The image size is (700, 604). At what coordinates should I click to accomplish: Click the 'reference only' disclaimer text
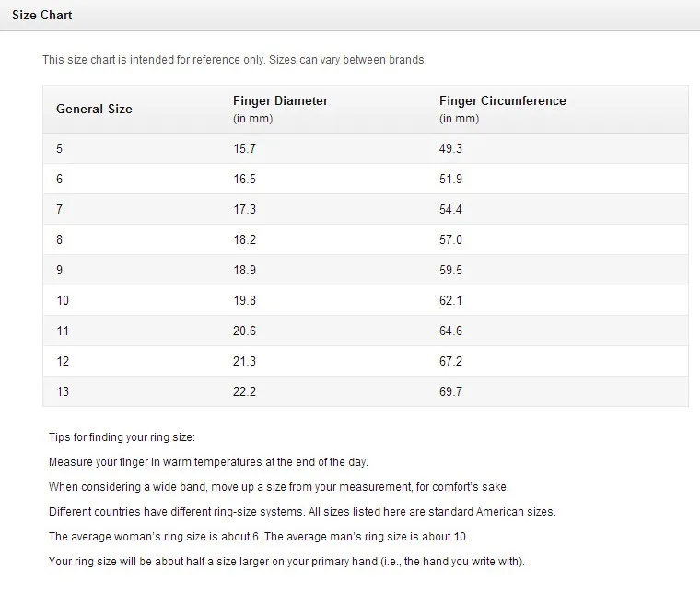pos(235,60)
